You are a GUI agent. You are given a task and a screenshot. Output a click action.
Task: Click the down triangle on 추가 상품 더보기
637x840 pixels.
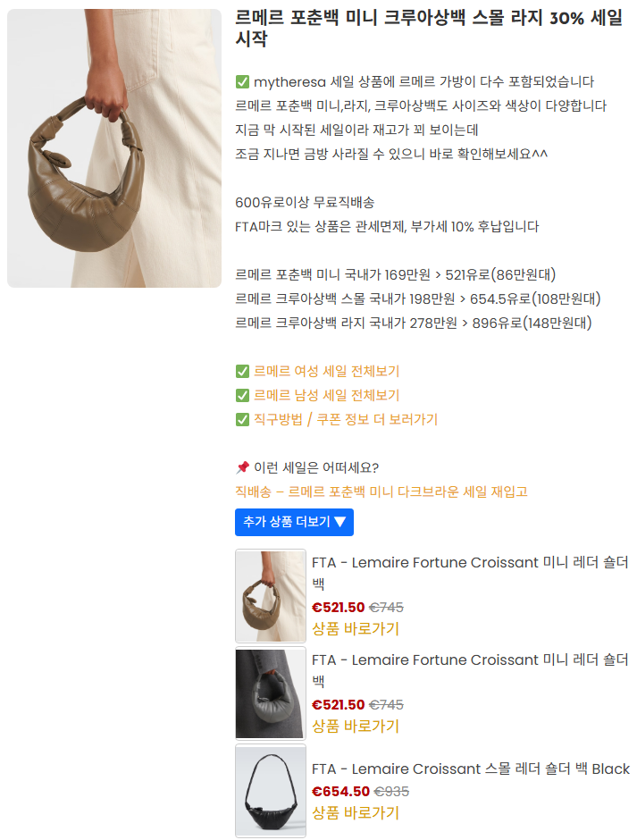click(340, 522)
